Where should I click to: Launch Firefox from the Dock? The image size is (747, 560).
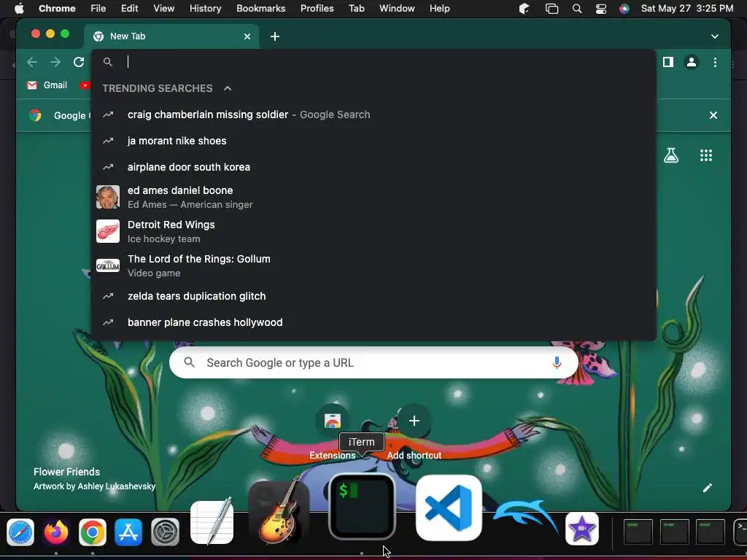pos(56,532)
